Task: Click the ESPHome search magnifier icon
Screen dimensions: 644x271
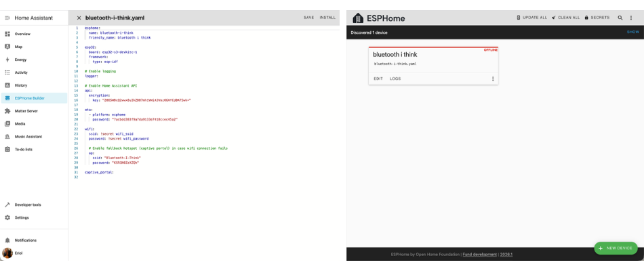Action: click(620, 18)
